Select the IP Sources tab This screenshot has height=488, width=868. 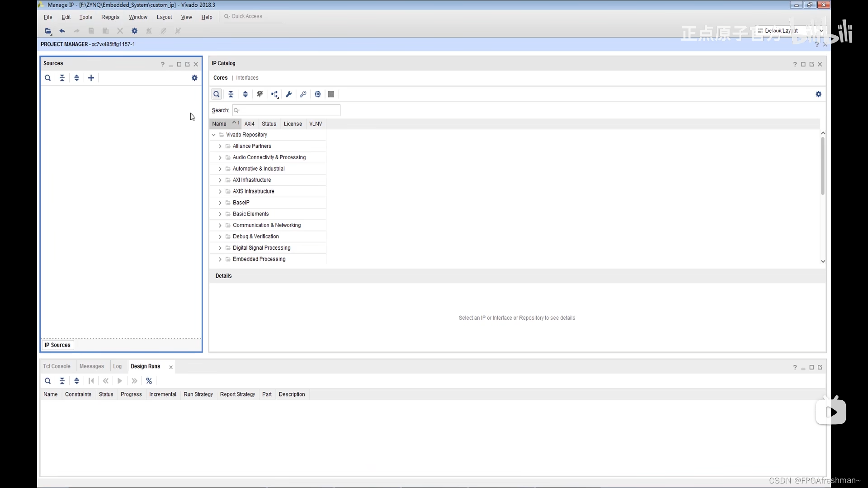[x=57, y=345]
